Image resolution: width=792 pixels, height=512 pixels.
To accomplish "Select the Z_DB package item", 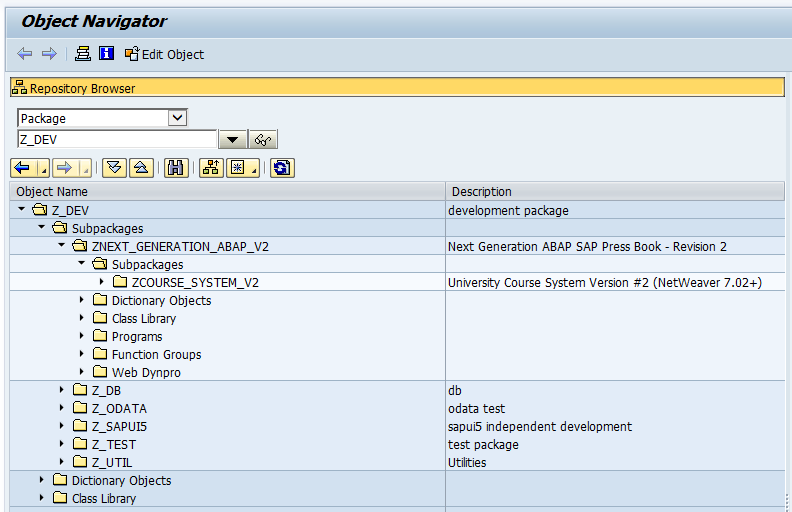I will 107,391.
